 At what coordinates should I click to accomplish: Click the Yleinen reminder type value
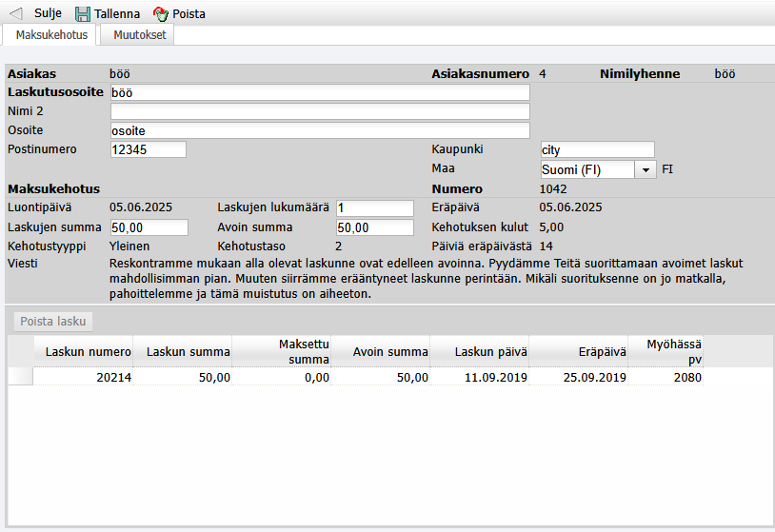[129, 246]
